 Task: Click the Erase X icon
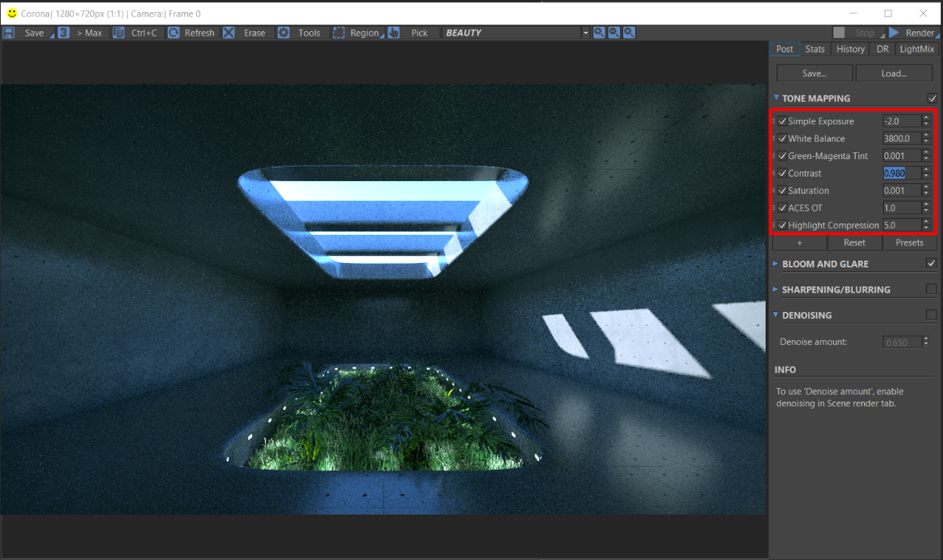(x=229, y=33)
